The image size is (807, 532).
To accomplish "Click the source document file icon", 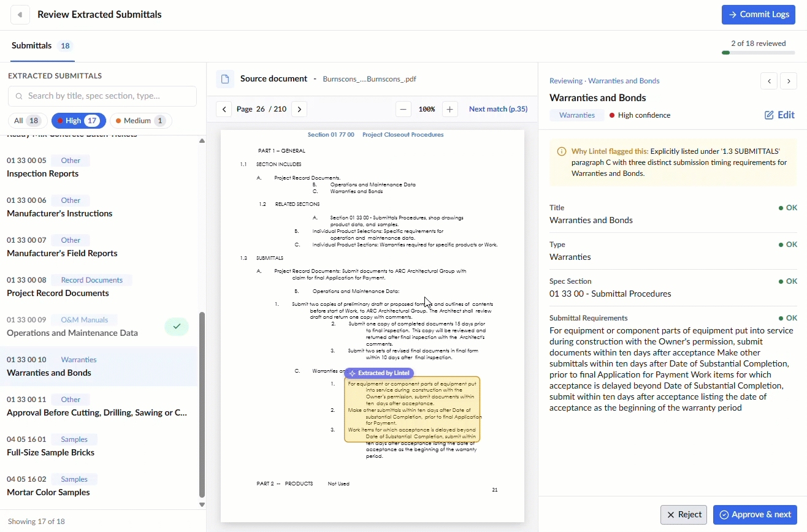I will click(225, 79).
